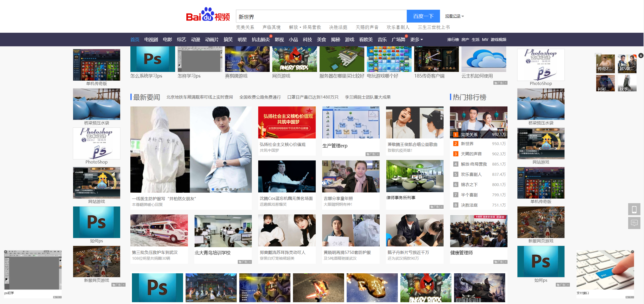This screenshot has width=644, height=304.
Task: Open the 动漫 tab
Action: click(196, 39)
